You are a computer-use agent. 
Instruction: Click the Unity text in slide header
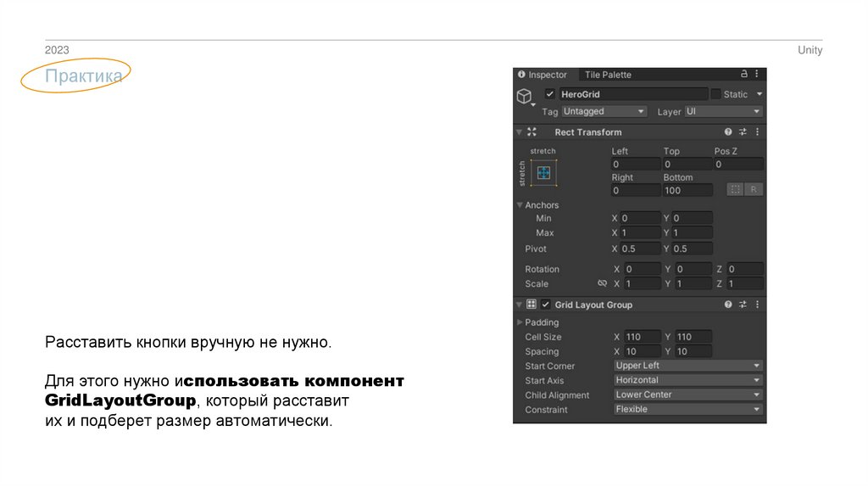[x=810, y=50]
